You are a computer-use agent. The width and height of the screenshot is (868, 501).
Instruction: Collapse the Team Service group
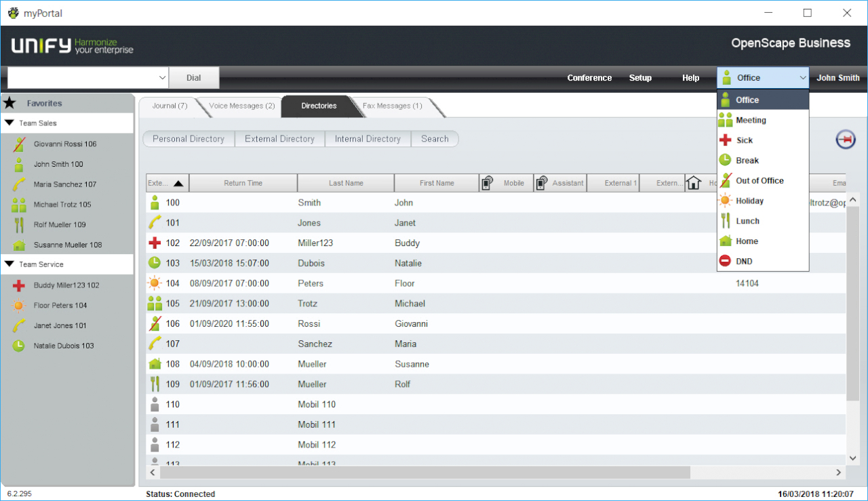coord(8,264)
